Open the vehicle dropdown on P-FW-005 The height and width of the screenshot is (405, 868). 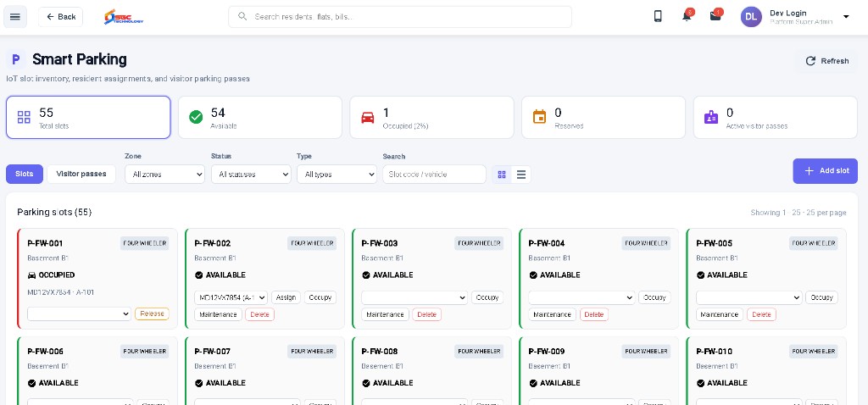pyautogui.click(x=749, y=297)
